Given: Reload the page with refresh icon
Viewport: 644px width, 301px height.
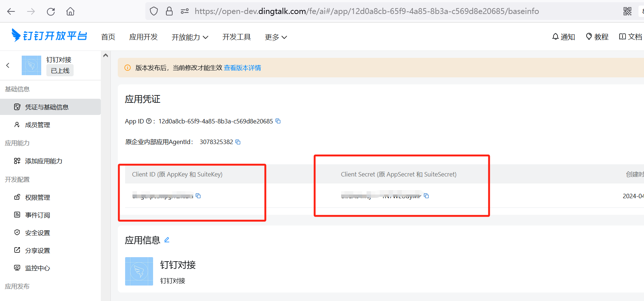Looking at the screenshot, I should 51,11.
